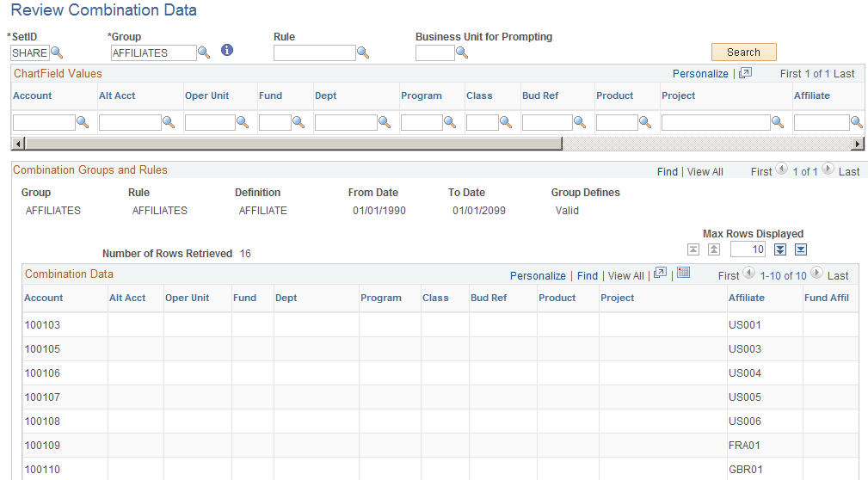This screenshot has width=868, height=480.
Task: Click Personalize link in ChartField Values
Action: (x=700, y=74)
